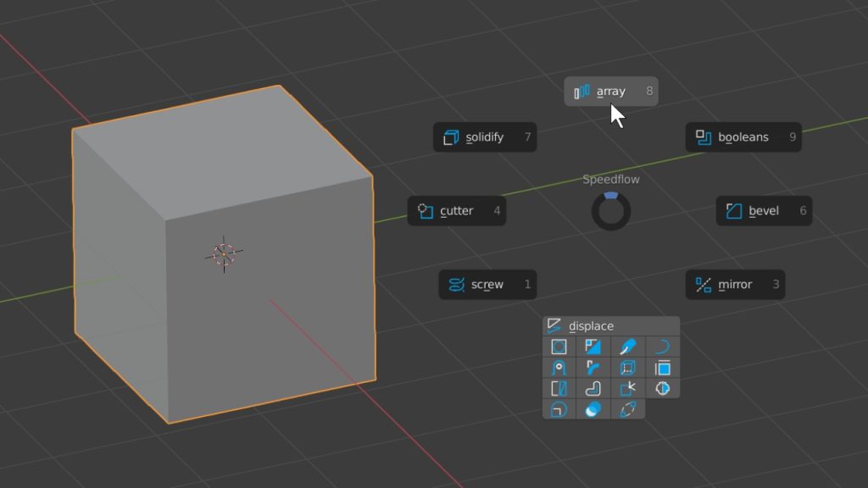Pick booleans from the Speedflow pie

coord(743,137)
